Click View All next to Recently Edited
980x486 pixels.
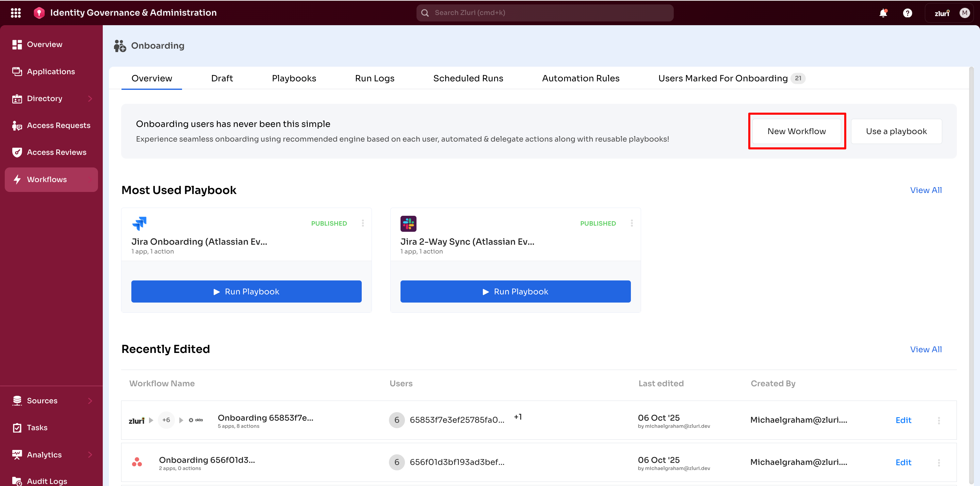[926, 349]
